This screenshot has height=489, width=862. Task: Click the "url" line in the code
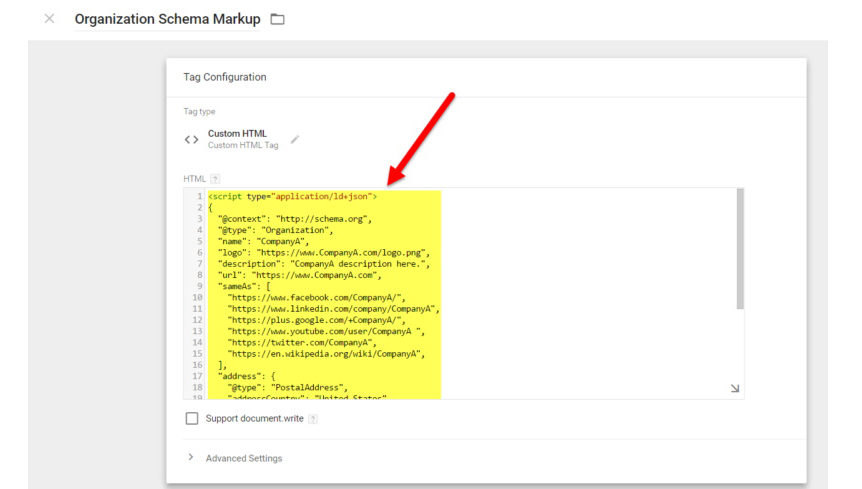[300, 275]
